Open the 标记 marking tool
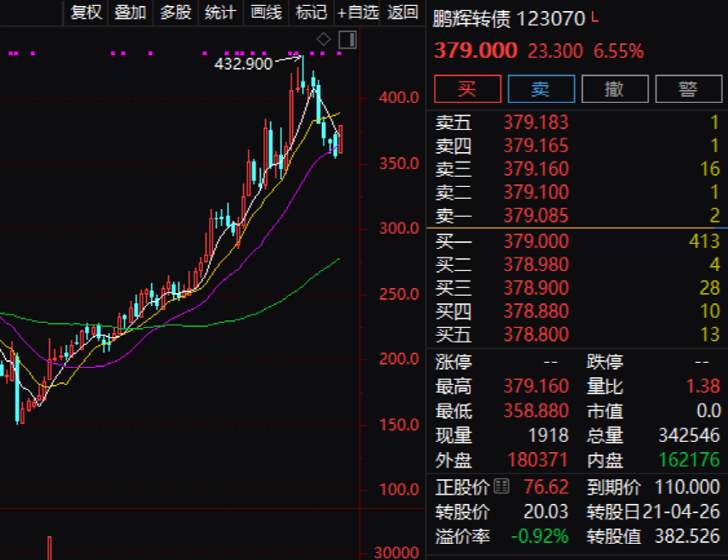 tap(311, 13)
